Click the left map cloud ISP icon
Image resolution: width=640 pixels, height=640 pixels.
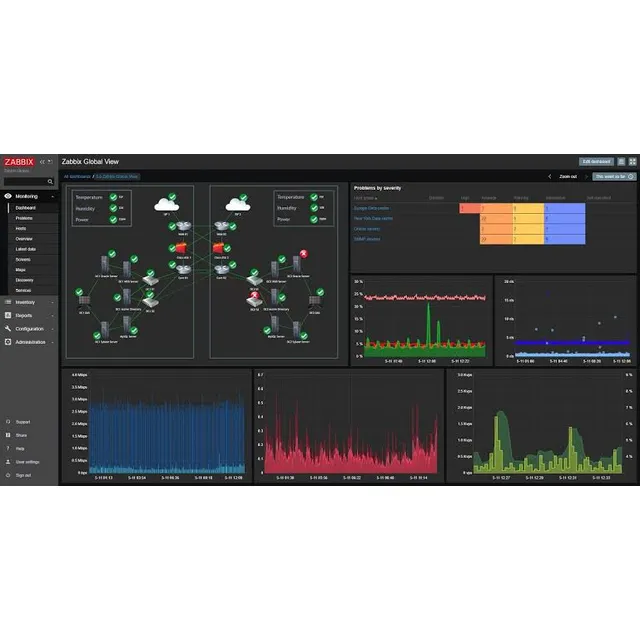click(x=166, y=204)
